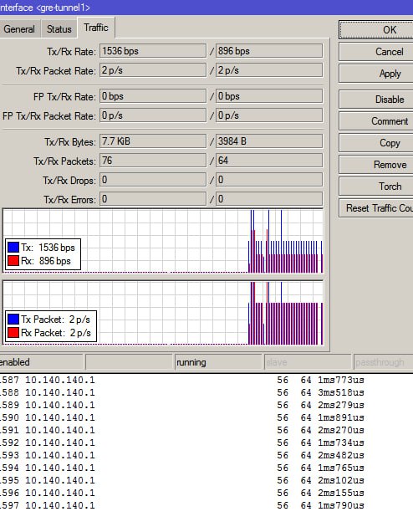Click the red Rx legend swatch in rate graph

(x=13, y=261)
